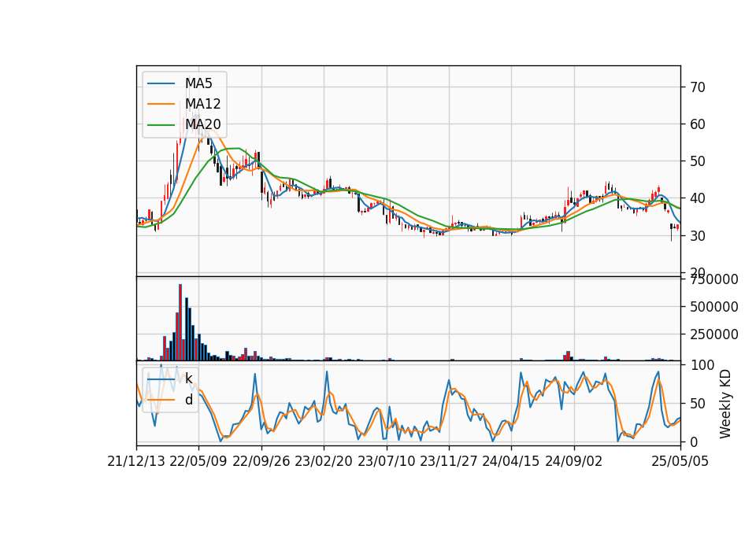Viewport: 756px width, 543px height.
Task: Click the last candlestick near price 30
Action: [678, 227]
